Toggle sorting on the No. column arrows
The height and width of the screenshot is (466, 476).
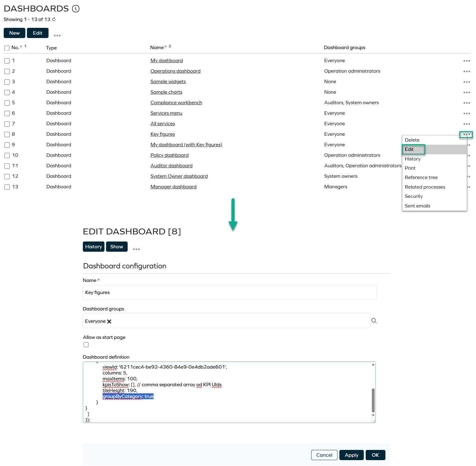pos(21,46)
